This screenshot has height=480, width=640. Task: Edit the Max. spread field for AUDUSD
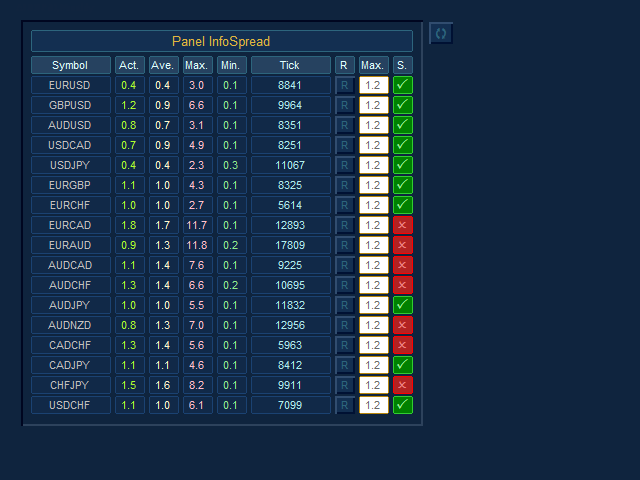coord(374,125)
